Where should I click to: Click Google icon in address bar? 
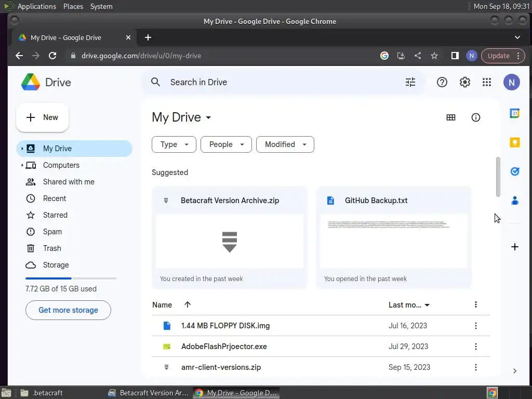pyautogui.click(x=384, y=56)
